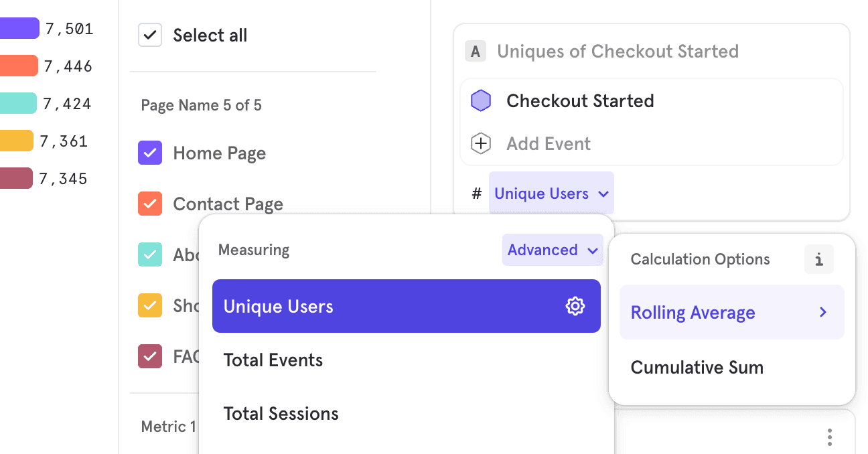
Task: Select Total Sessions from Measuring list
Action: pyautogui.click(x=281, y=414)
